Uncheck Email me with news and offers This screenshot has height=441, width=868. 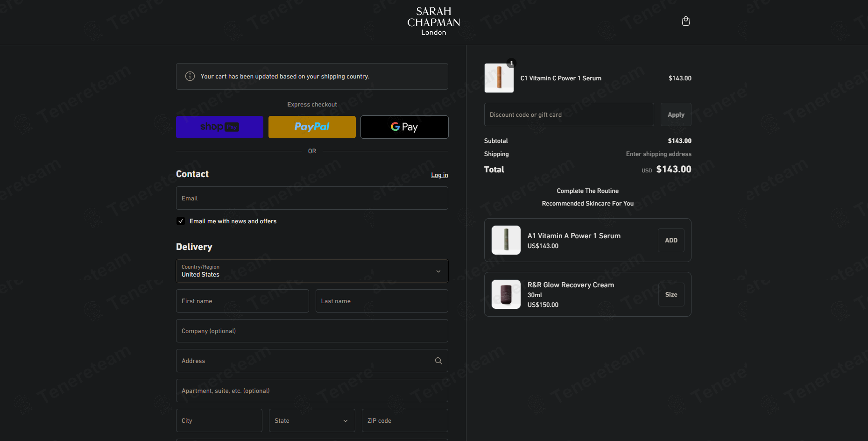[181, 221]
